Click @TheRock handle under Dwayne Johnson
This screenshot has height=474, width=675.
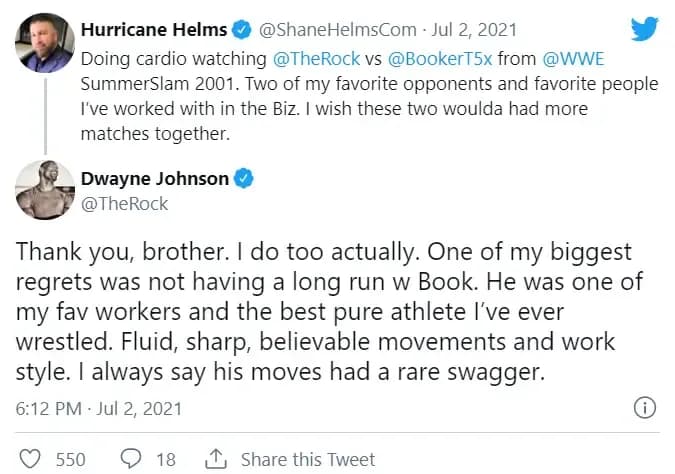(123, 204)
